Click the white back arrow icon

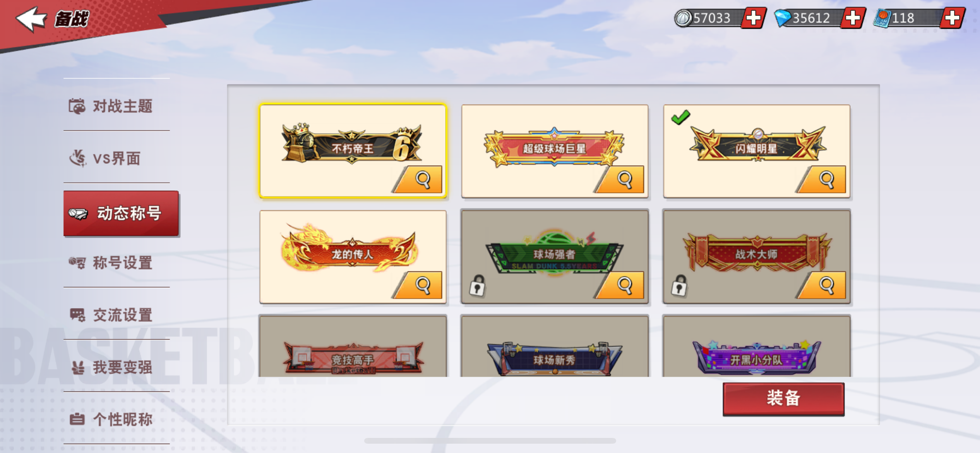pyautogui.click(x=31, y=19)
